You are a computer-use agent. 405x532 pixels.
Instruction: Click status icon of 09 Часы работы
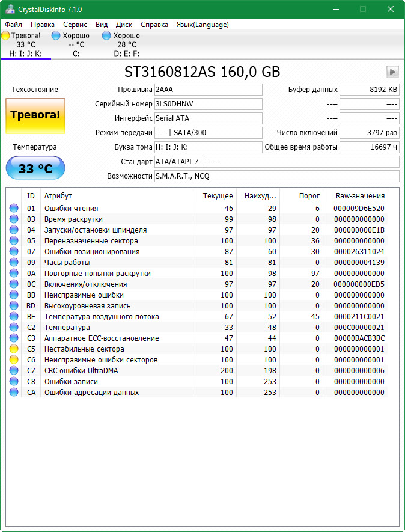(x=14, y=263)
